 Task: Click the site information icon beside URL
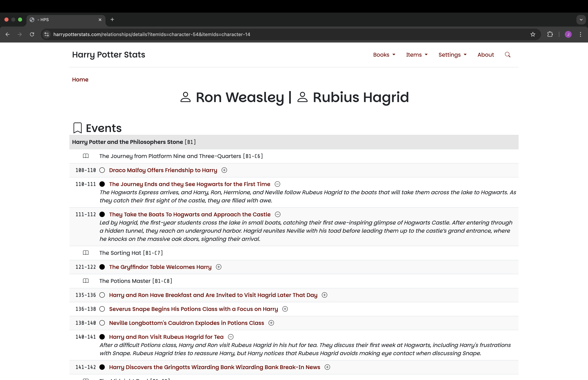(47, 34)
